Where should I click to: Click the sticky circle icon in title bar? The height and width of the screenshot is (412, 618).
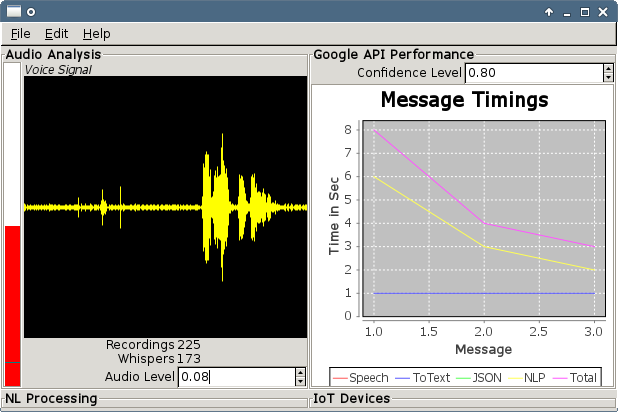click(31, 12)
